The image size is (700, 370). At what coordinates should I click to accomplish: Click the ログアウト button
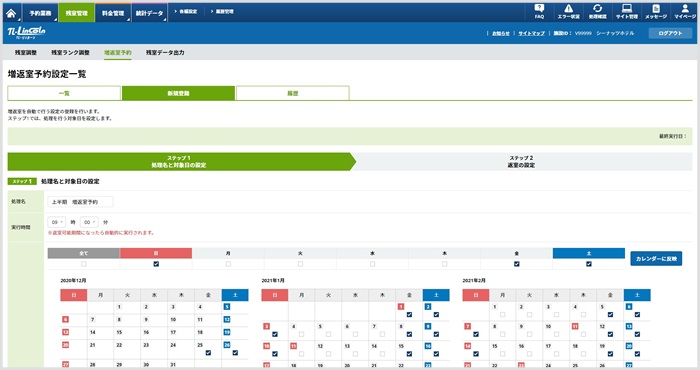click(670, 33)
